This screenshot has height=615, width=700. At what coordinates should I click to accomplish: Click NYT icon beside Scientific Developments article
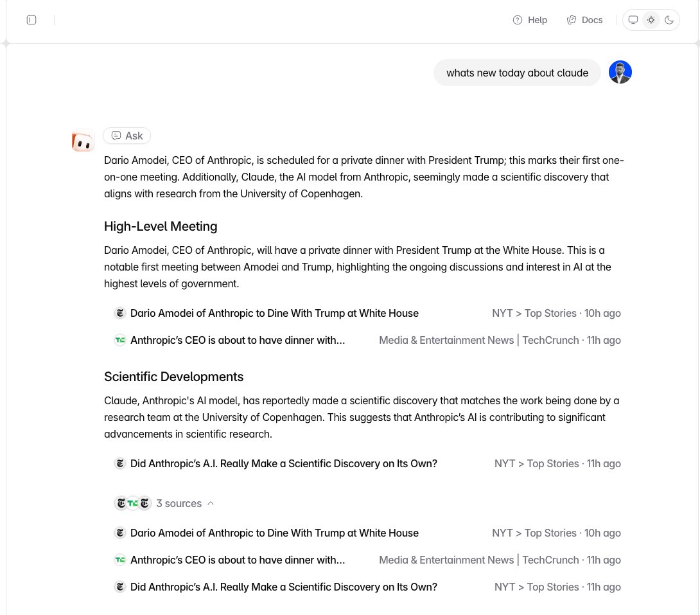[x=119, y=463]
